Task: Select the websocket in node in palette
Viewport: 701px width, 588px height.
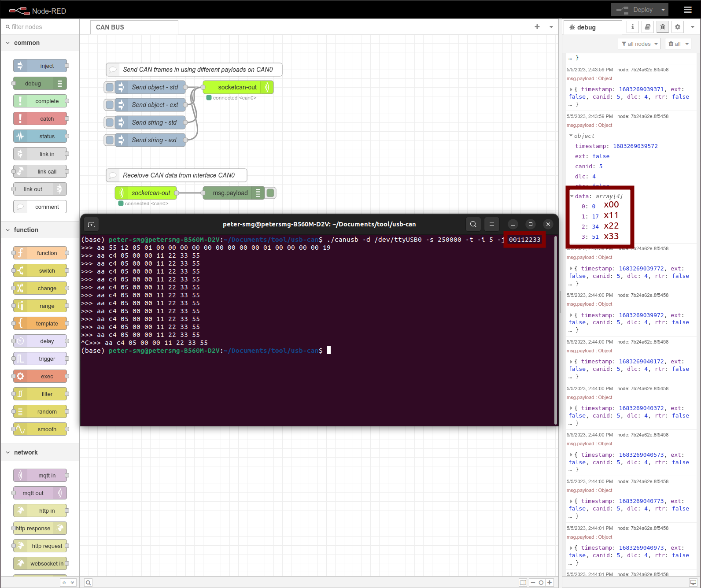Action: click(x=40, y=563)
